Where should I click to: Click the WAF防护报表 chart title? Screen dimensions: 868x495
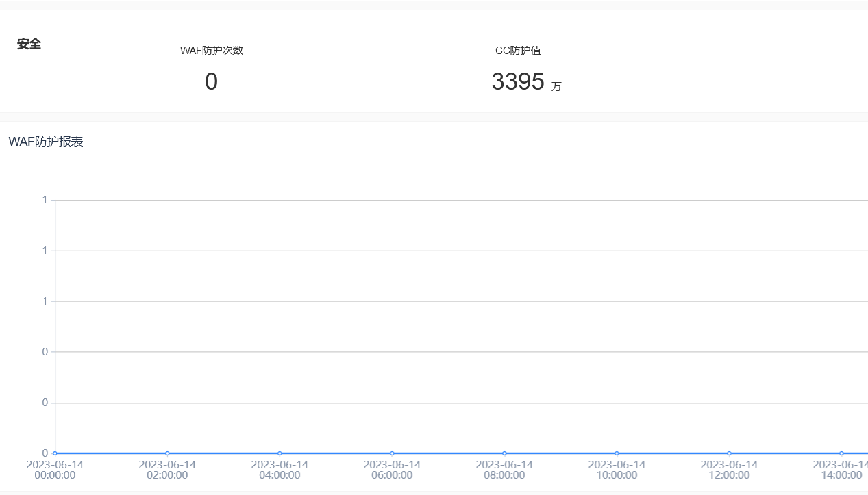tap(46, 142)
